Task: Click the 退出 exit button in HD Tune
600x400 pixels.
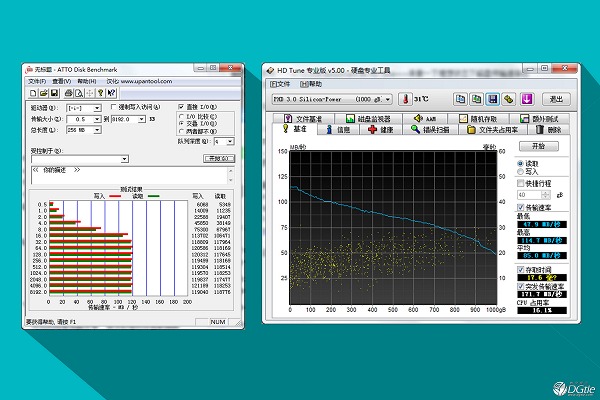Action: pos(556,99)
